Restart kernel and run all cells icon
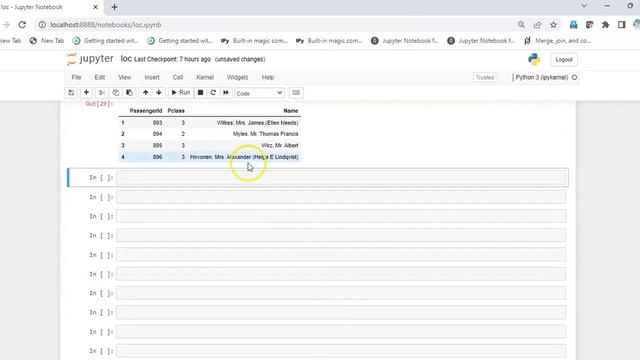This screenshot has width=640, height=360. click(x=226, y=93)
